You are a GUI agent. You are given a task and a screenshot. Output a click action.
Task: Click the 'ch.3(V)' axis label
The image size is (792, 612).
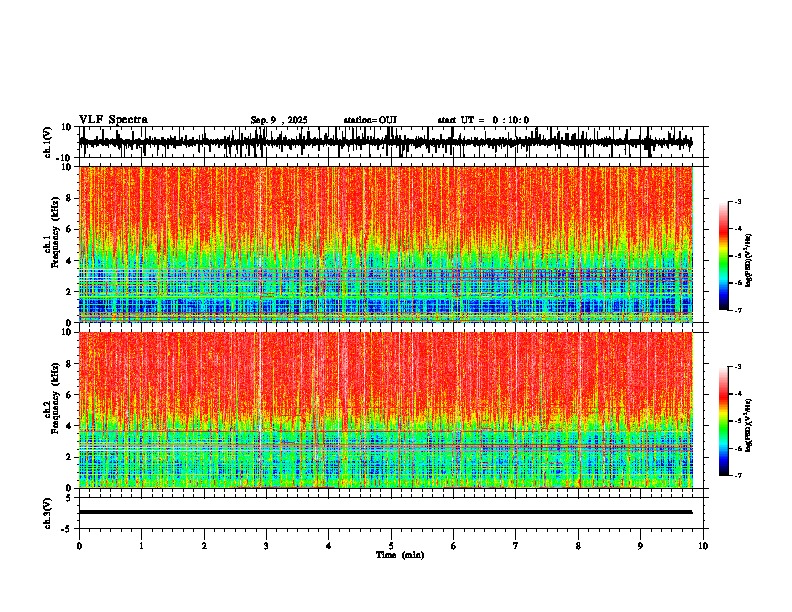(48, 513)
